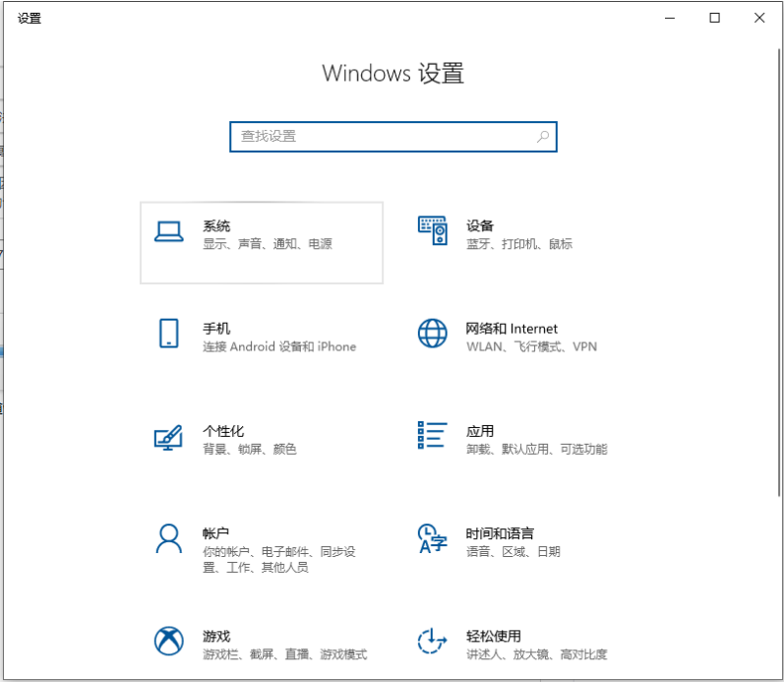Select the 个性化 title text
Image resolution: width=784 pixels, height=682 pixels.
click(223, 431)
